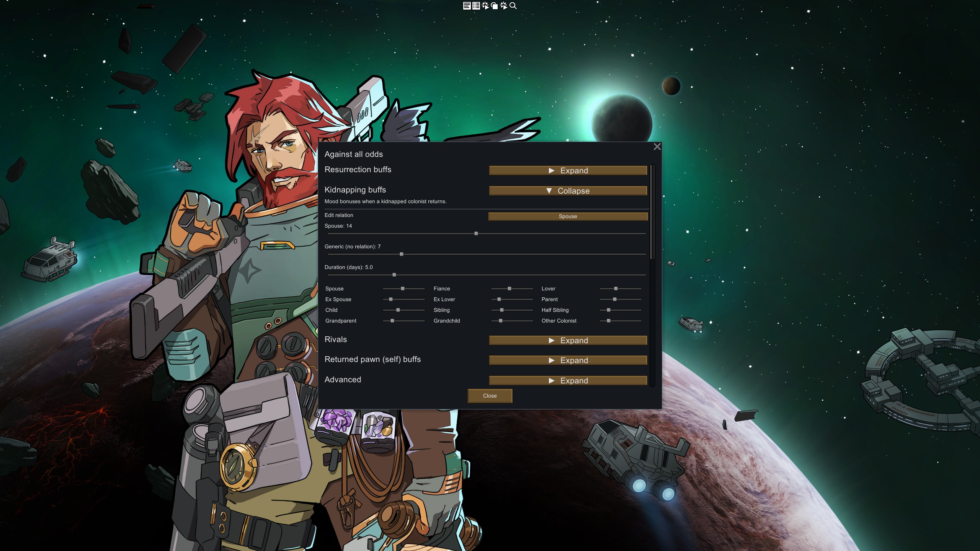Click the 'Duration (days): 5.0' label

[x=348, y=267]
